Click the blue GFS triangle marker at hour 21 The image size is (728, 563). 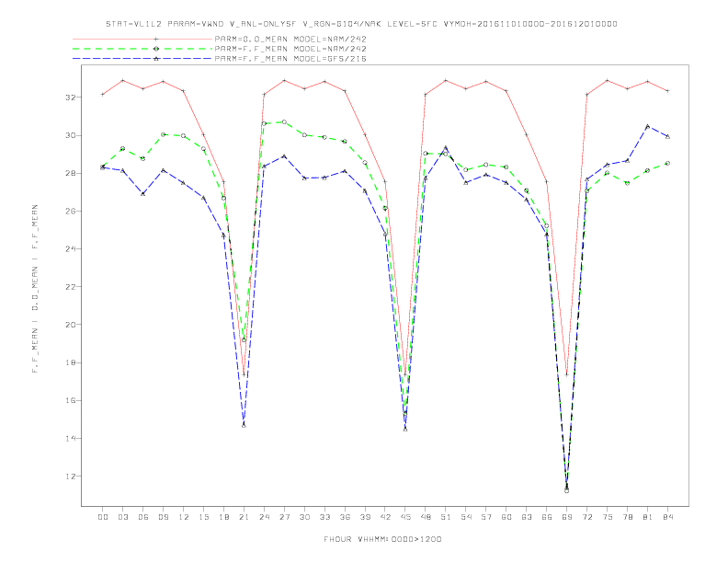[244, 425]
